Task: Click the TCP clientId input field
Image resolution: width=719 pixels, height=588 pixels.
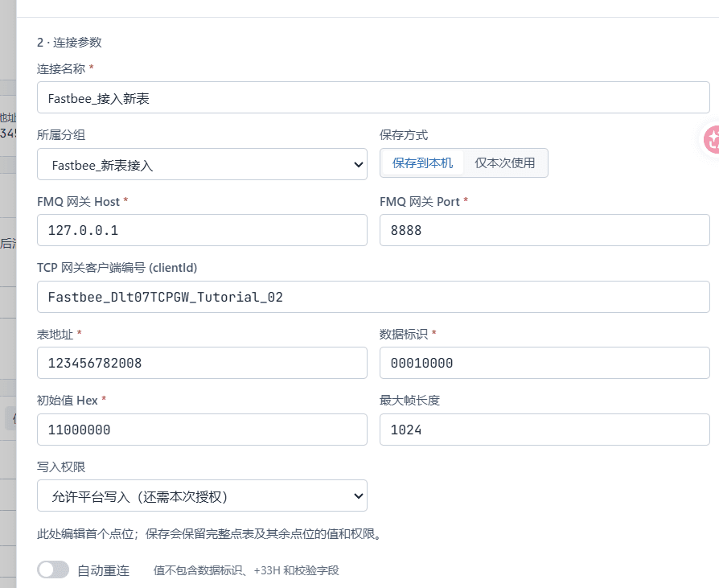Action: tap(373, 297)
